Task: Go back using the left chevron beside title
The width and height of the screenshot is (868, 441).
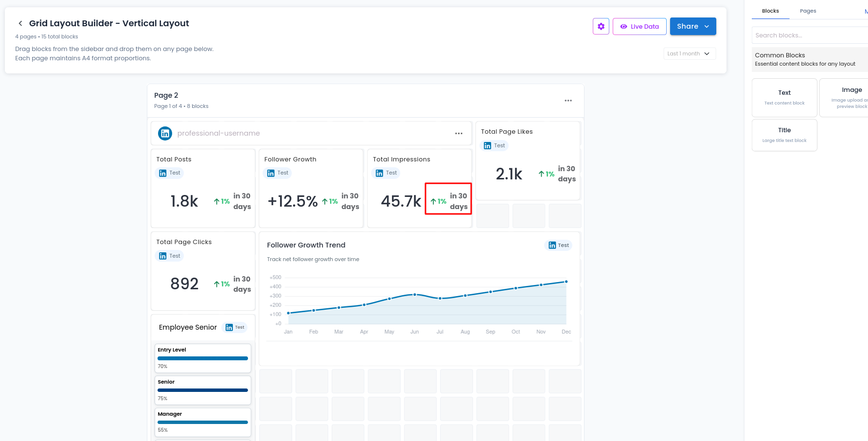Action: coord(20,23)
